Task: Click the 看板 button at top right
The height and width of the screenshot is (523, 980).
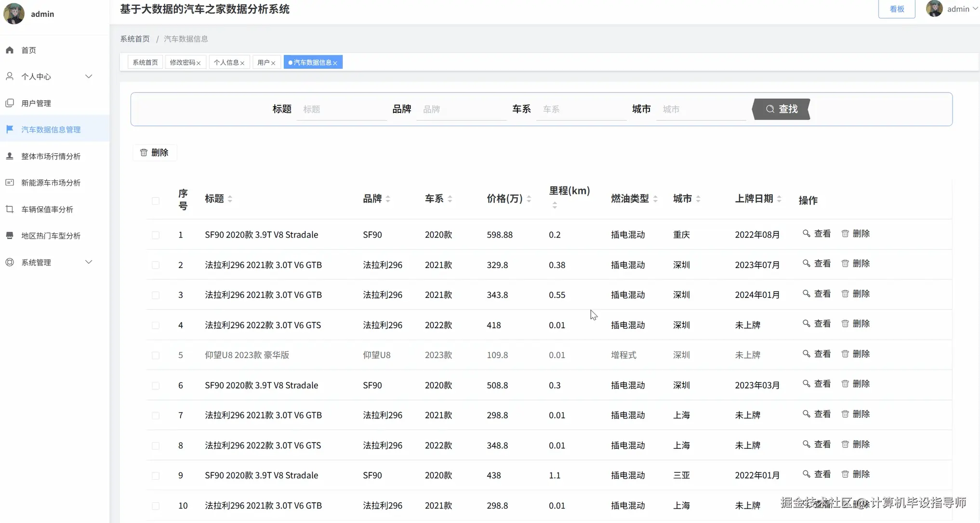Action: (896, 9)
